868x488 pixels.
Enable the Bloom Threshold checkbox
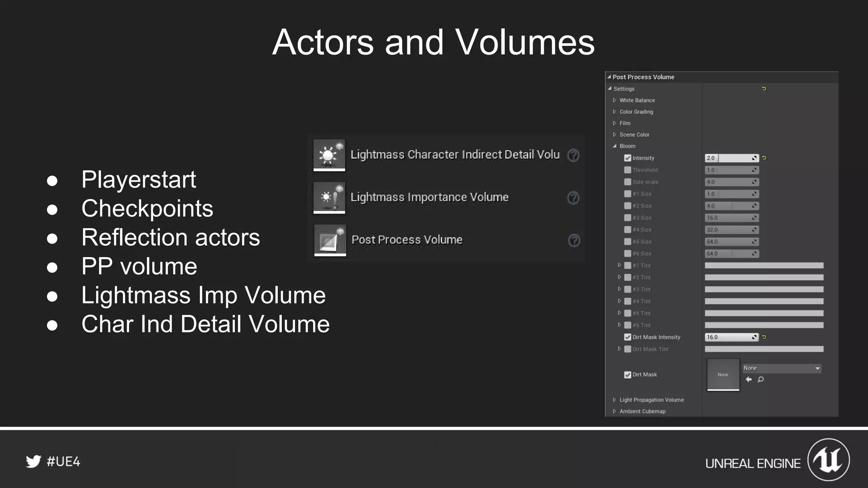coord(628,170)
